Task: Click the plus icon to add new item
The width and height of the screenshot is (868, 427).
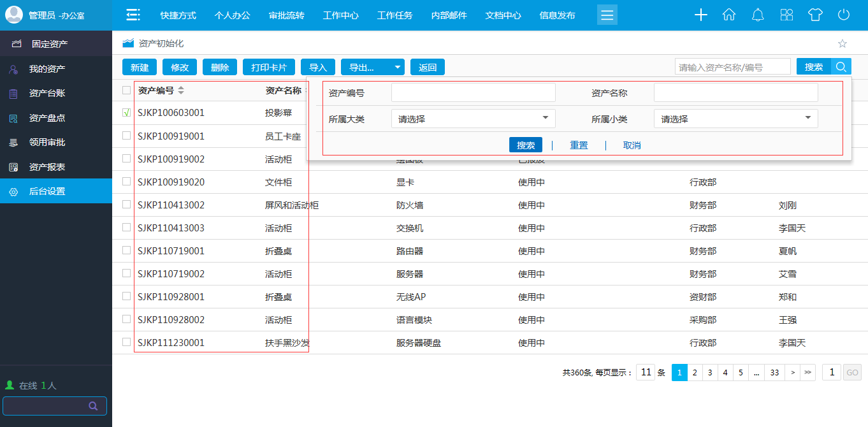Action: (700, 14)
